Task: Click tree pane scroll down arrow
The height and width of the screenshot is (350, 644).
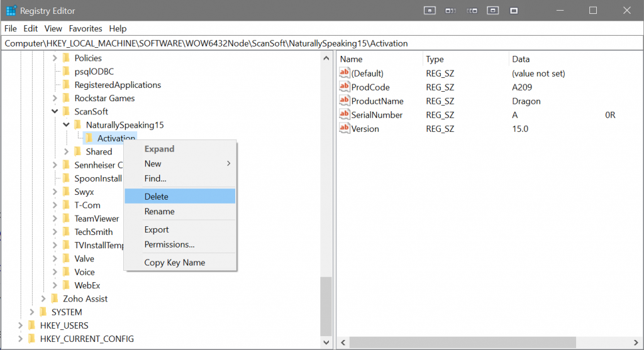Action: [326, 342]
